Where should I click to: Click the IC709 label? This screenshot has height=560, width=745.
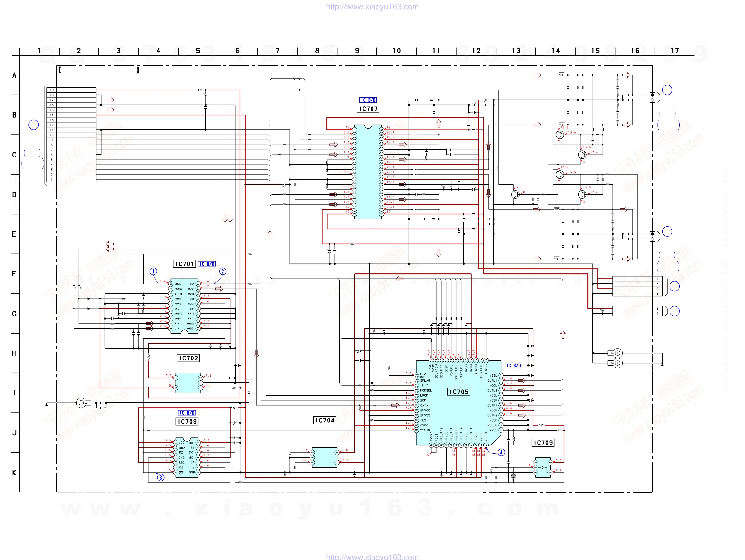543,443
